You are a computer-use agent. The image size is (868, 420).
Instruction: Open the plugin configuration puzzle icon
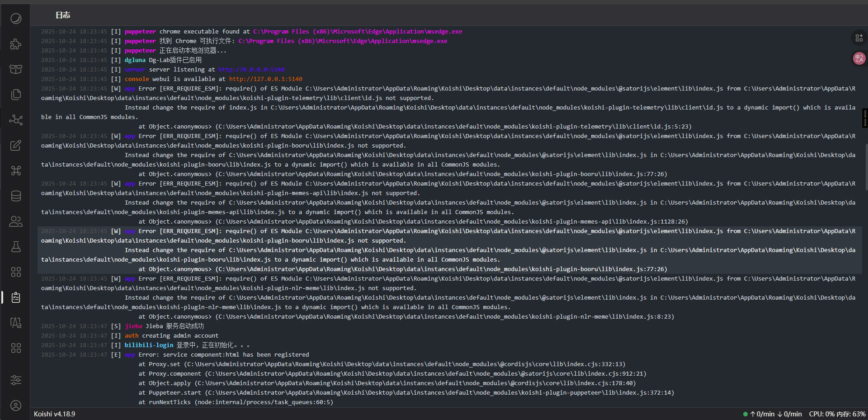[16, 44]
